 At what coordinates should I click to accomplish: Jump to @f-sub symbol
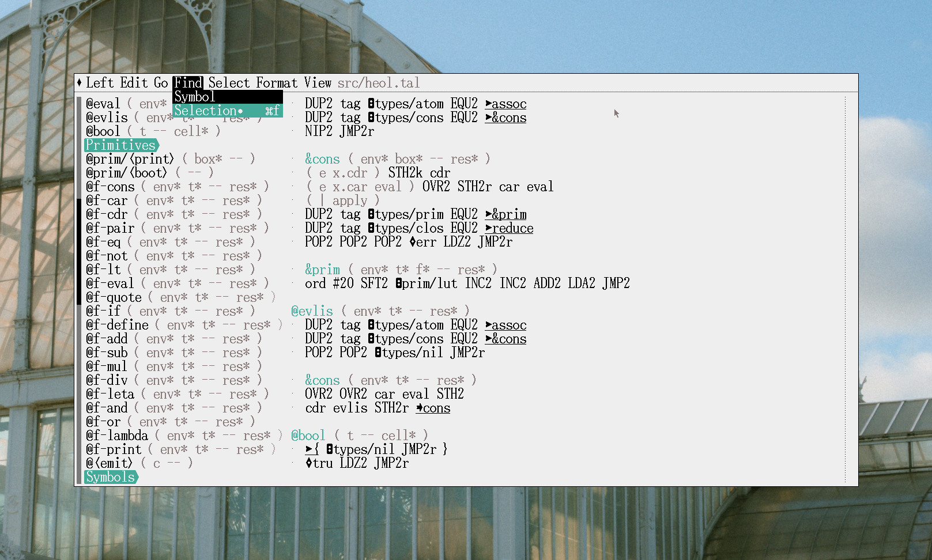pos(107,353)
